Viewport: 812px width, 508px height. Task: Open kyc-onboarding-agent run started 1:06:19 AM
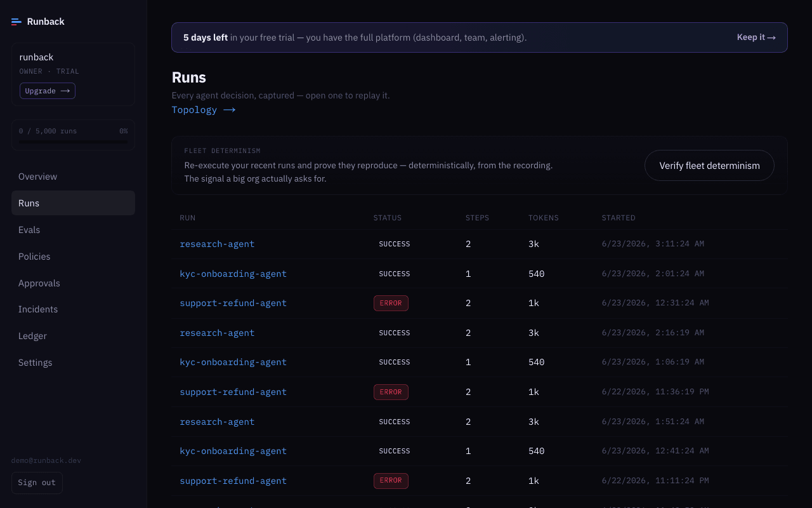[x=233, y=362]
